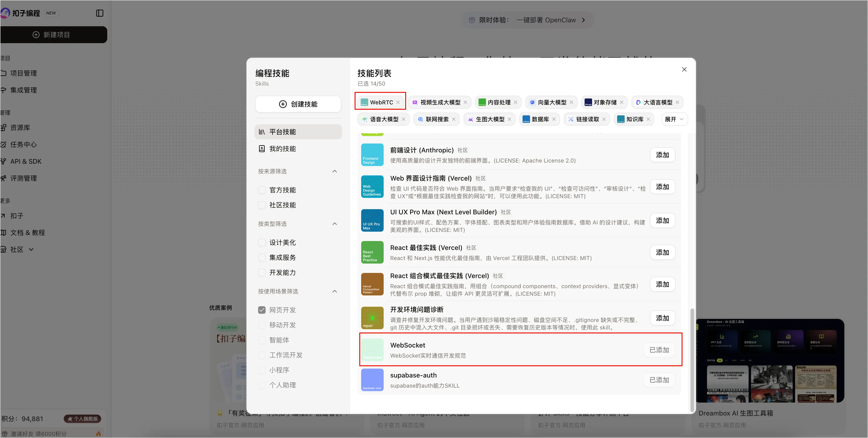Image resolution: width=868 pixels, height=438 pixels.
Task: Add the 前端设计 (Anthropic) skill
Action: pos(662,155)
